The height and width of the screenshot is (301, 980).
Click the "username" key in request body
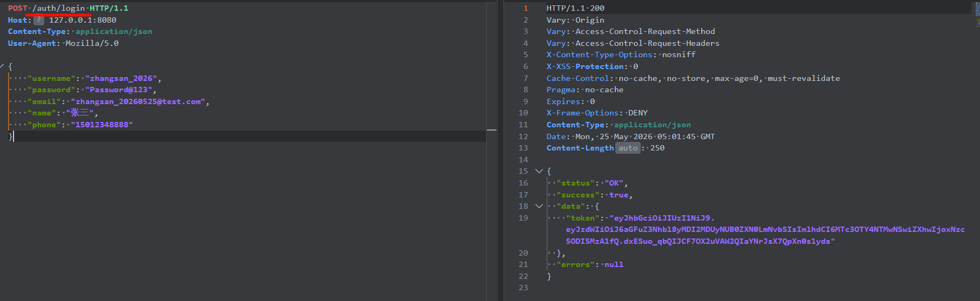pyautogui.click(x=51, y=78)
